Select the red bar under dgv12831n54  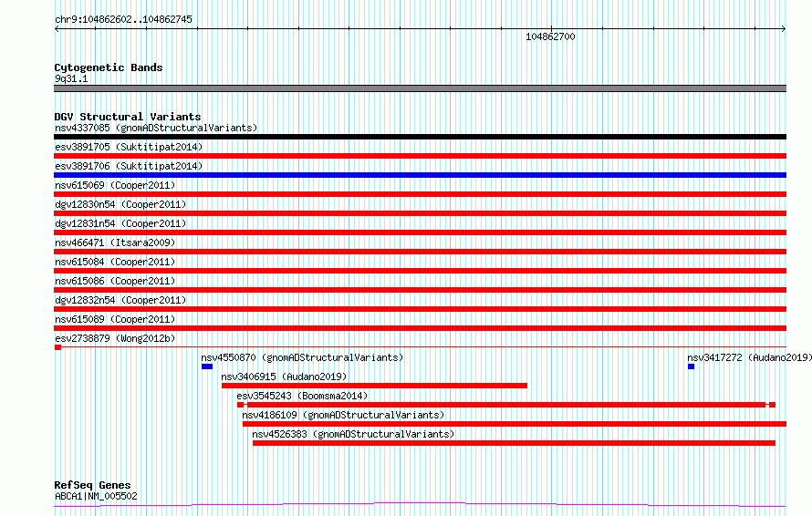(x=420, y=232)
